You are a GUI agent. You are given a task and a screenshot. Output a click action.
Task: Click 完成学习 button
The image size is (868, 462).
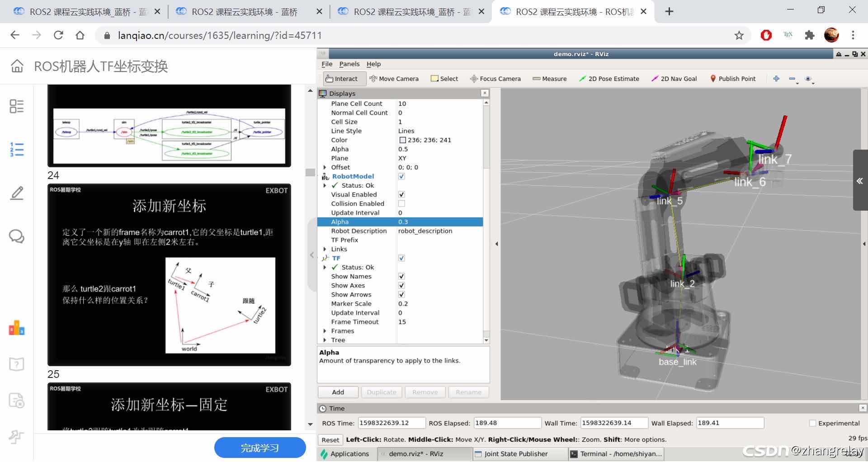click(x=260, y=448)
